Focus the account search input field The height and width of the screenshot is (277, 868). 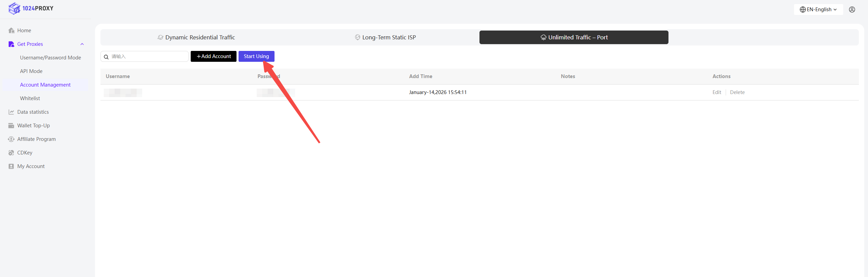(148, 56)
